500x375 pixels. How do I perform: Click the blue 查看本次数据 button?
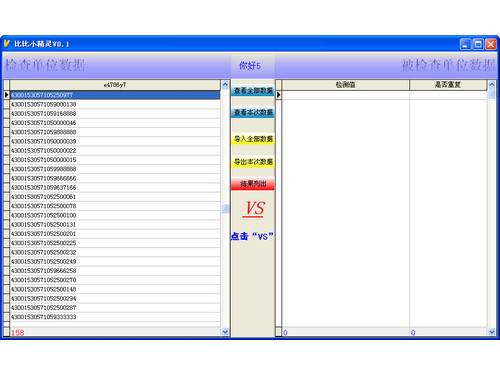[x=253, y=112]
